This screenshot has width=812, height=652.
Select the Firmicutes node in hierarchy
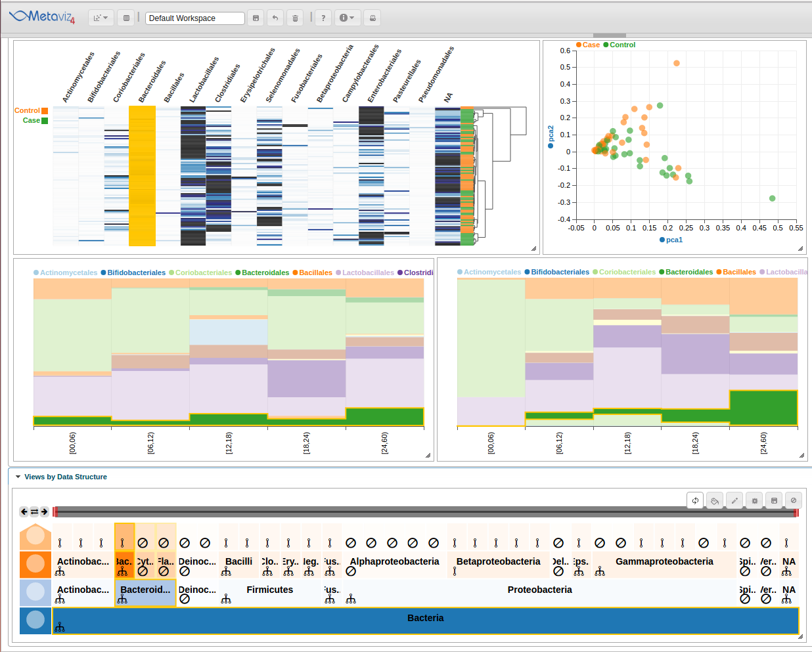pyautogui.click(x=269, y=590)
